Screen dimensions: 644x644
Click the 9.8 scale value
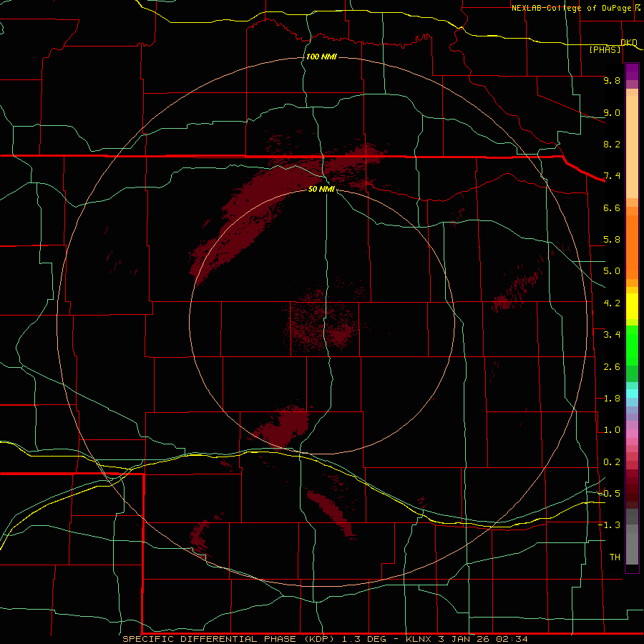[612, 80]
